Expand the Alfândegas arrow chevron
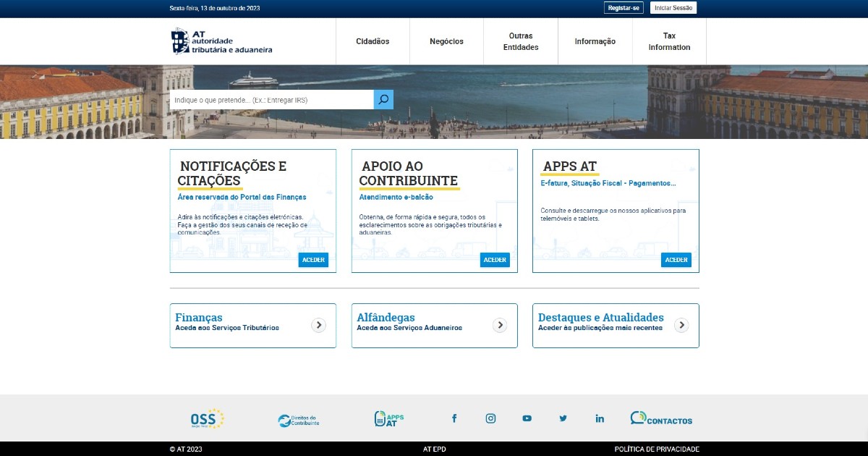The height and width of the screenshot is (456, 868). click(x=500, y=326)
